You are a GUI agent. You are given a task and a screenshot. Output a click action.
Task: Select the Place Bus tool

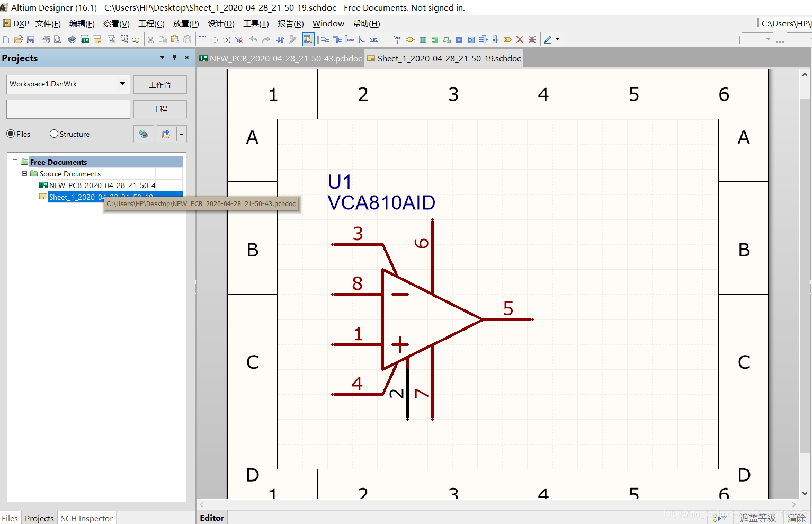pyautogui.click(x=337, y=40)
